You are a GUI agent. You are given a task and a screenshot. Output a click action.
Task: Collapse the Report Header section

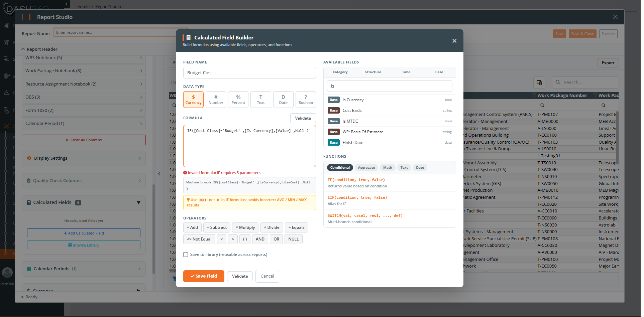pos(39,49)
